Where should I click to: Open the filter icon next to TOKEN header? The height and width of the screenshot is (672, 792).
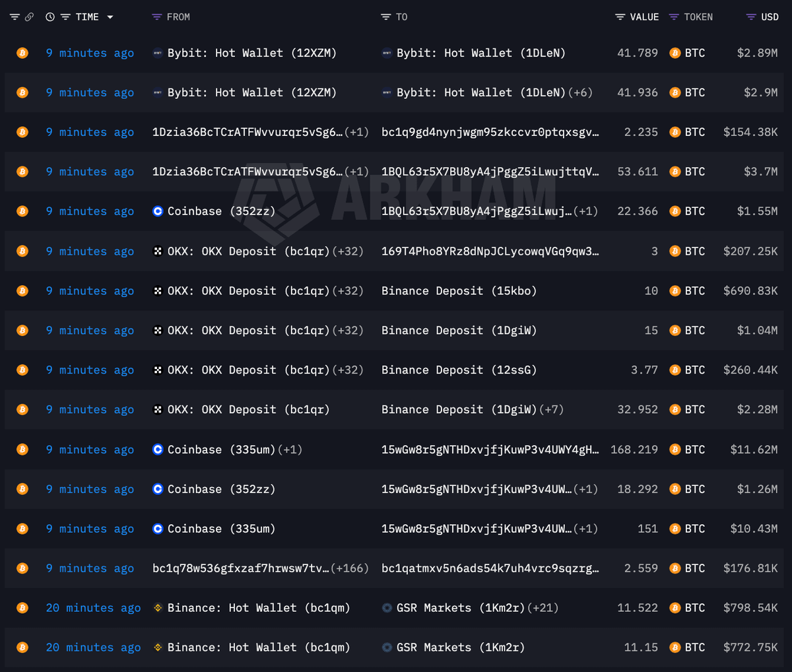pyautogui.click(x=674, y=17)
